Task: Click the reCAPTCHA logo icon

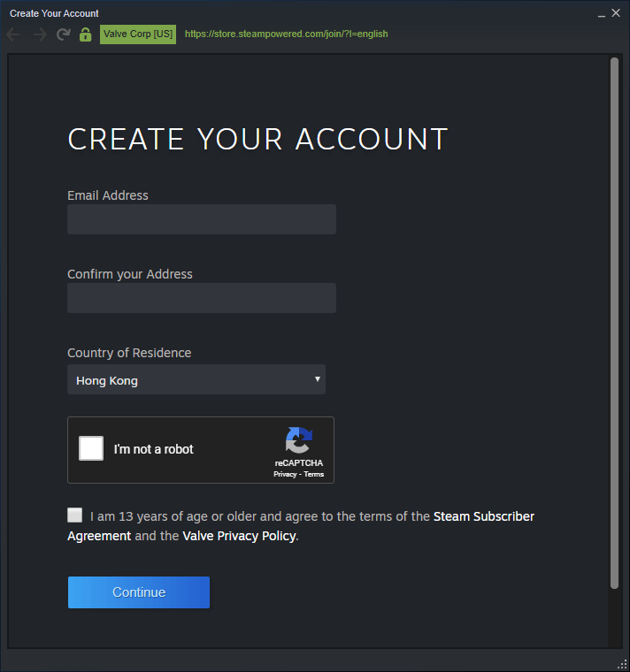Action: [x=299, y=440]
